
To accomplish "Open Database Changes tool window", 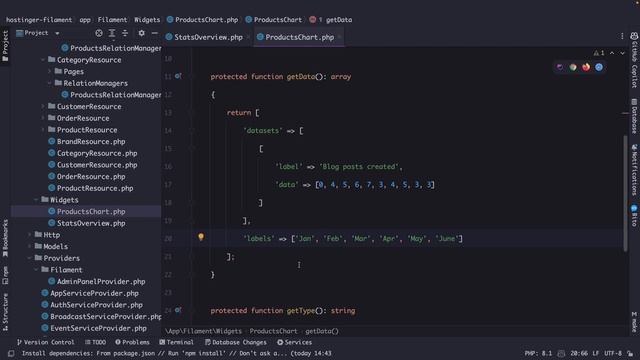I will [x=236, y=342].
